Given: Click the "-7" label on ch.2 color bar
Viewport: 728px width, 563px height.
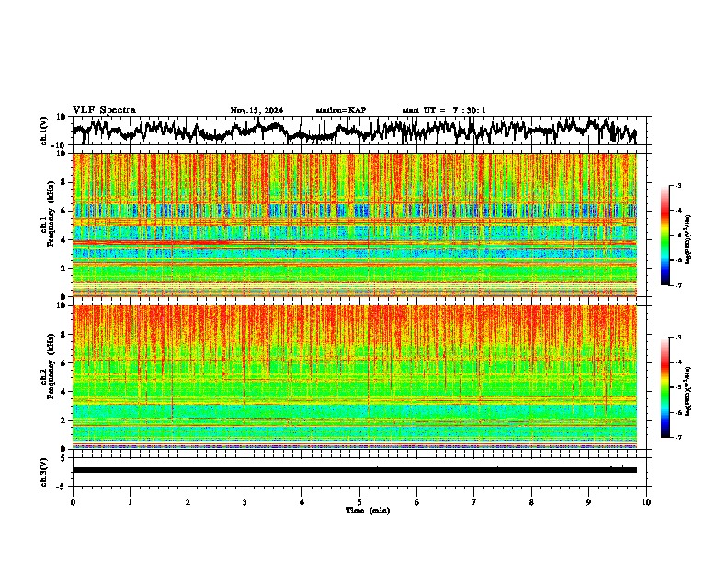Looking at the screenshot, I should (x=677, y=438).
